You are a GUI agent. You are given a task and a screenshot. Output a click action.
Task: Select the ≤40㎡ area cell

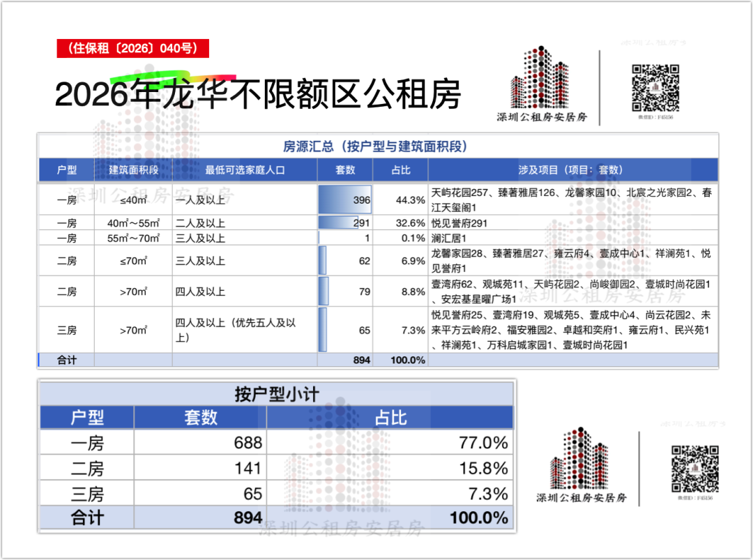tap(133, 199)
